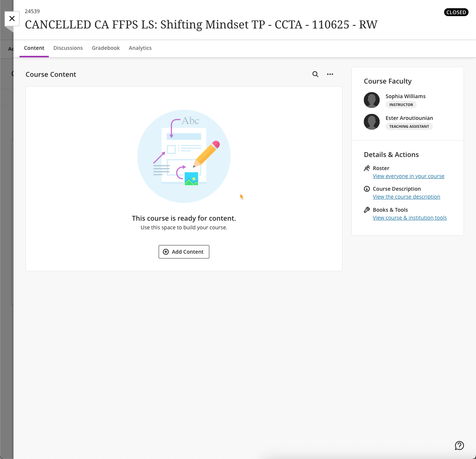Click the Course Description info icon
476x459 pixels.
pos(367,189)
